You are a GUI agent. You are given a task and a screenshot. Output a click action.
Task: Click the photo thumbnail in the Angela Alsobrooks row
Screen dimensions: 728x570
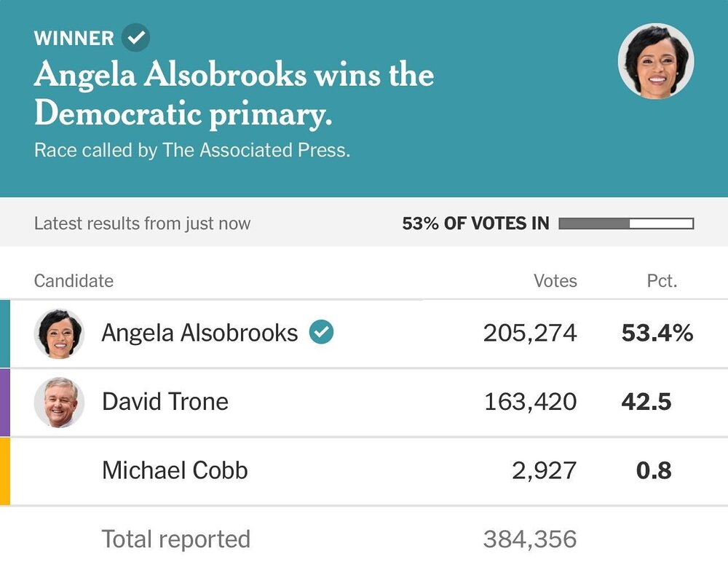[59, 333]
